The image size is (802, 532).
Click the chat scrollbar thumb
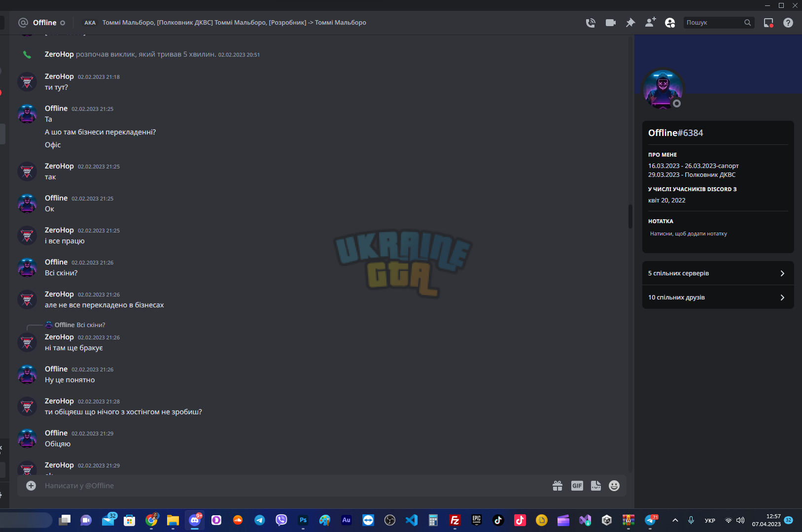[x=630, y=217]
